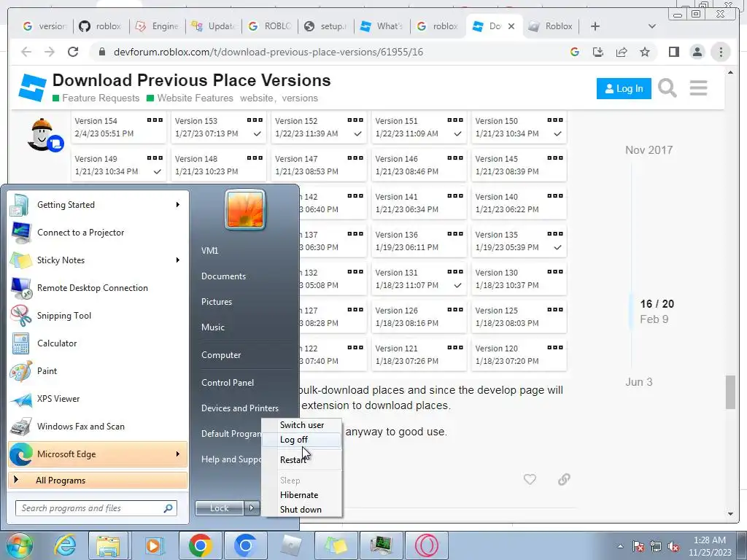Screen dimensions: 747x560
Task: Expand the Getting Started submenu arrow
Action: [178, 205]
